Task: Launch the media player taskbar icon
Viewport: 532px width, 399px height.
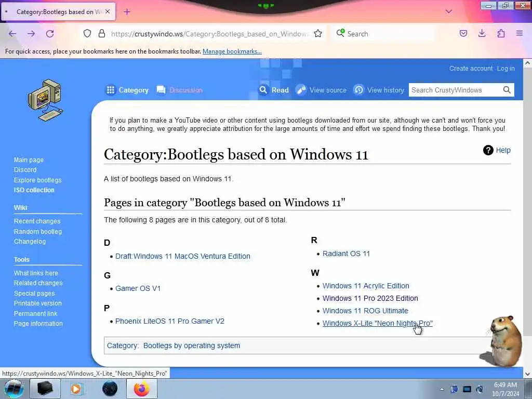Action: [76, 389]
